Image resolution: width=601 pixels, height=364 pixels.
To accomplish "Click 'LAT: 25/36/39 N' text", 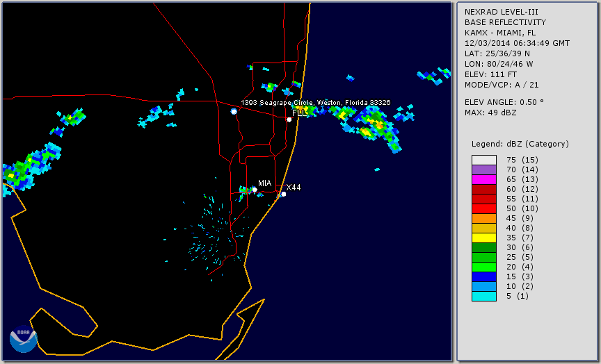I will [x=497, y=53].
